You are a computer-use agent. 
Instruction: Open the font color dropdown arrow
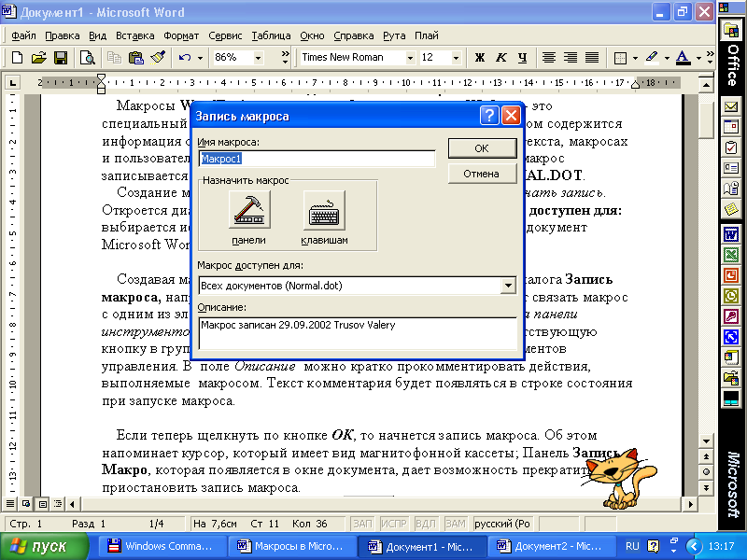(698, 58)
